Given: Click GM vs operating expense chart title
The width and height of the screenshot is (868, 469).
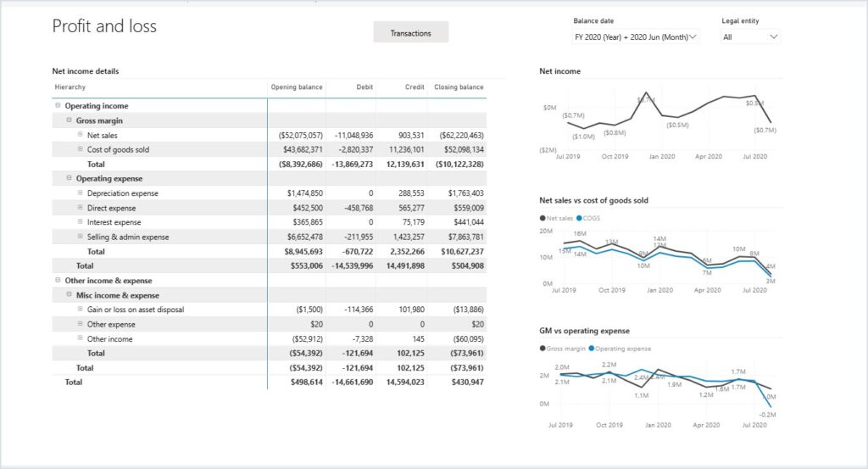Looking at the screenshot, I should pyautogui.click(x=584, y=331).
